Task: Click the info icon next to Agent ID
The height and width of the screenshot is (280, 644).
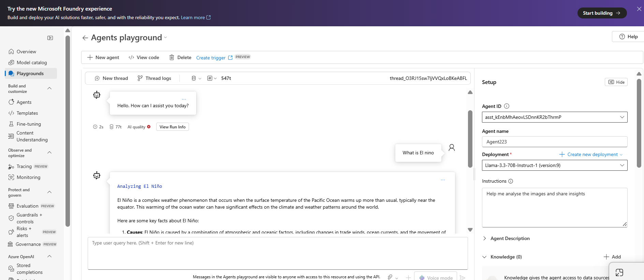Action: (x=507, y=106)
